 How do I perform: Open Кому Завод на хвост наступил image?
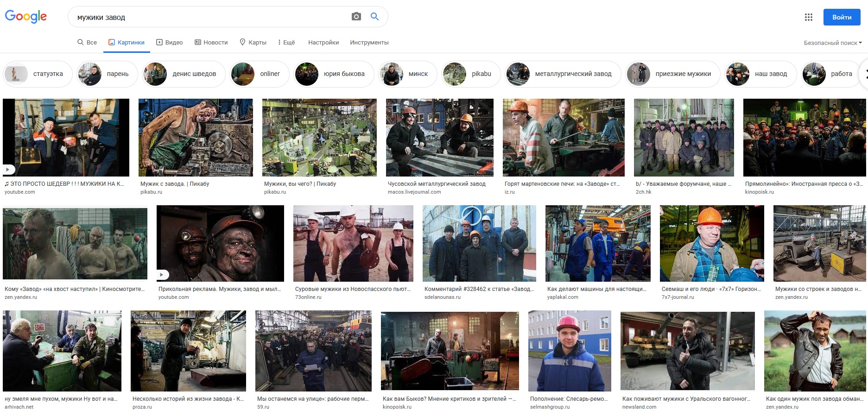point(75,243)
